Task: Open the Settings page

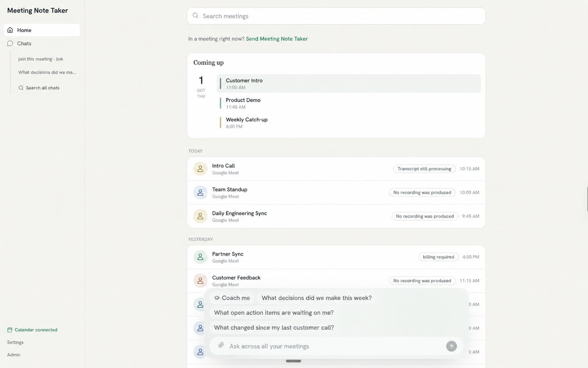Action: tap(15, 342)
